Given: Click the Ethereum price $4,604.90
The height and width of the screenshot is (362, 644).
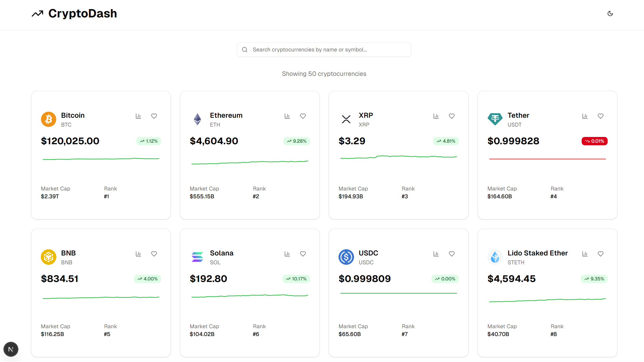Looking at the screenshot, I should click(214, 141).
